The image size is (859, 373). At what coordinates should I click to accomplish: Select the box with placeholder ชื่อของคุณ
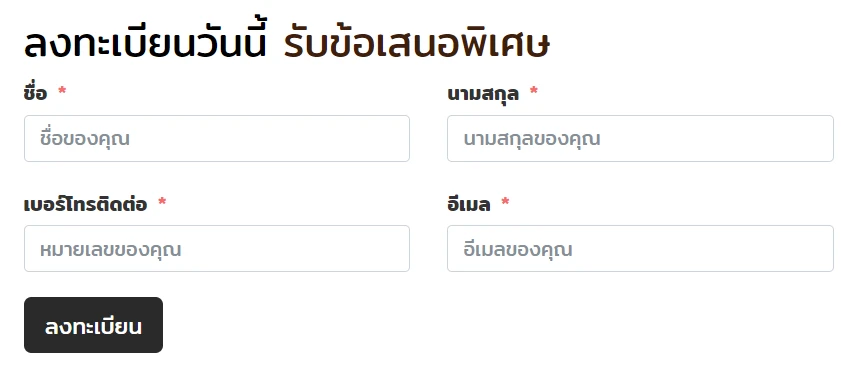(217, 139)
